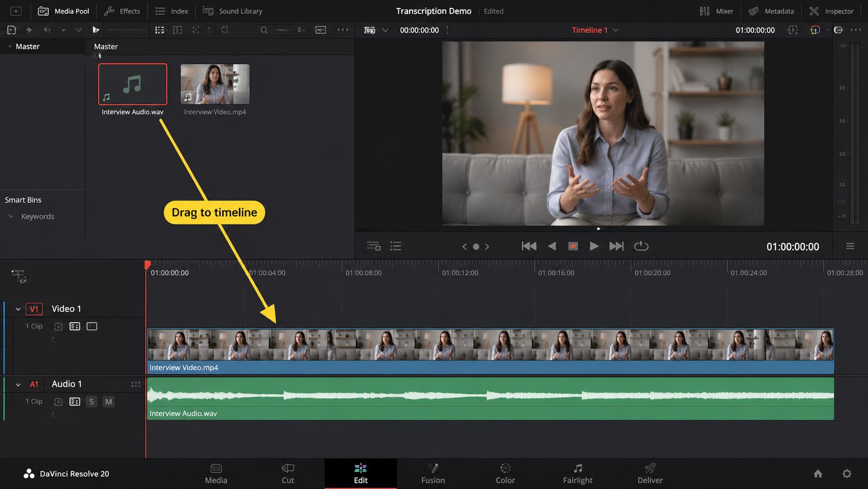
Task: Play the timeline forward
Action: [594, 246]
